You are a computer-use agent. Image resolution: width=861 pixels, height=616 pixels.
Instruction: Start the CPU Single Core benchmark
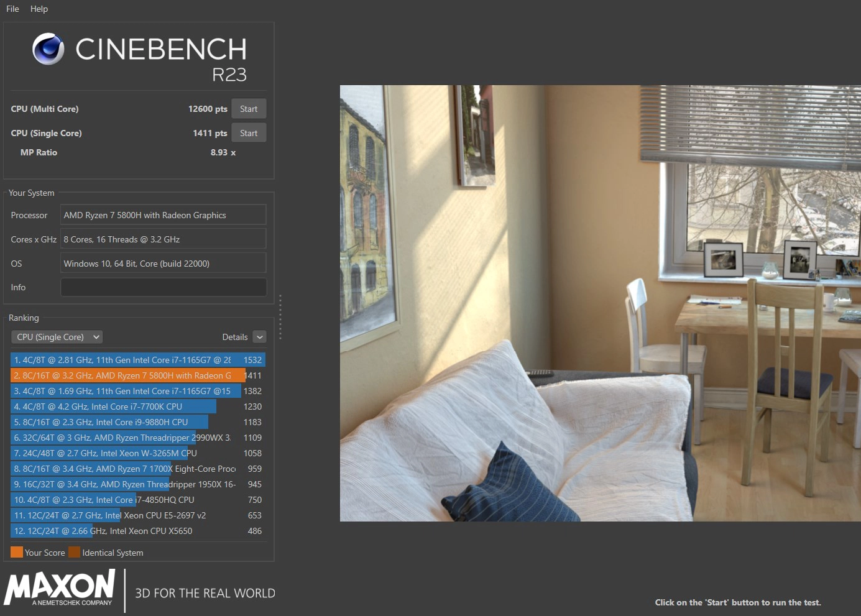[x=249, y=132]
